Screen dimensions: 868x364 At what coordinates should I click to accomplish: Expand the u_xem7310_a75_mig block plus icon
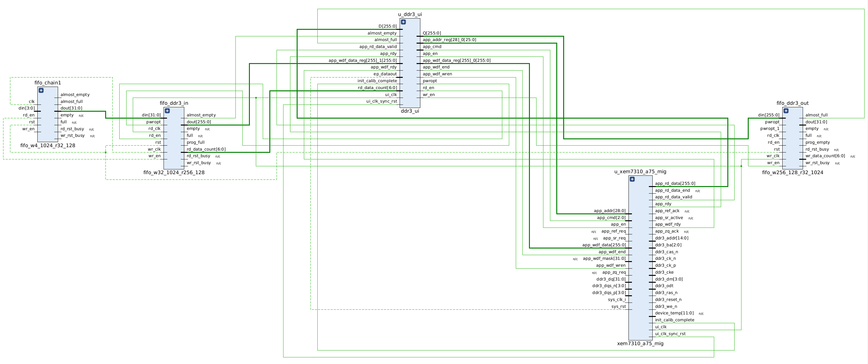pos(632,179)
